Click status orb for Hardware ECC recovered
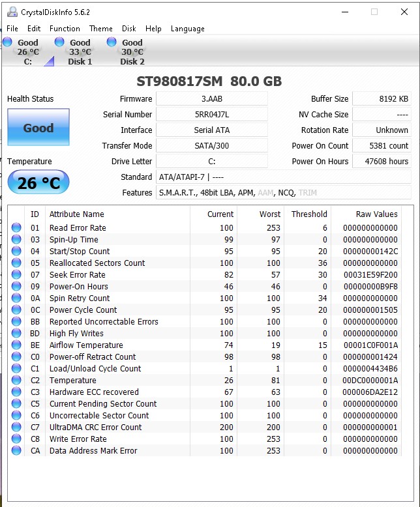Screen dimensions: 420x507 pos(16,392)
